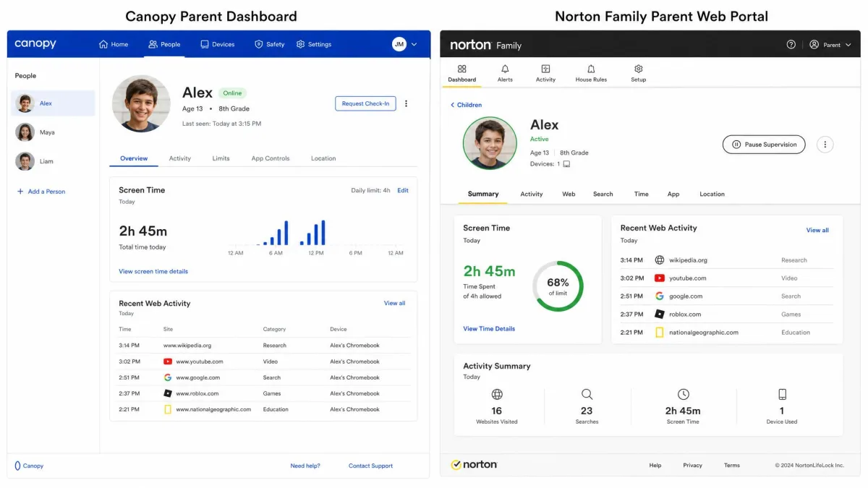Open Activity item in Norton toolbar
The width and height of the screenshot is (868, 488).
tap(545, 73)
